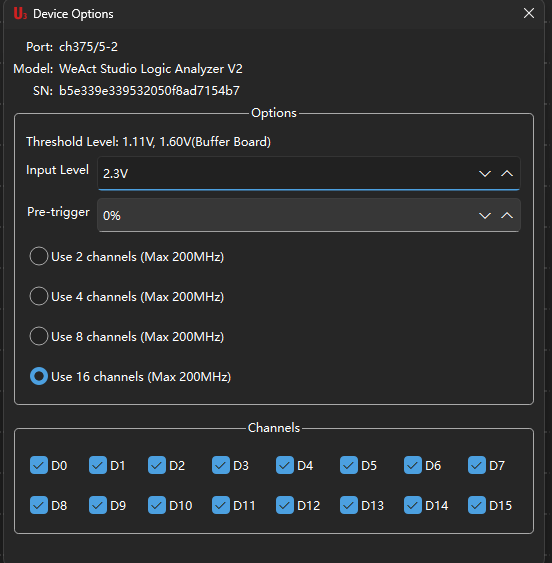The image size is (552, 563).
Task: Focus the Input Level 2.3V field
Action: coord(309,173)
